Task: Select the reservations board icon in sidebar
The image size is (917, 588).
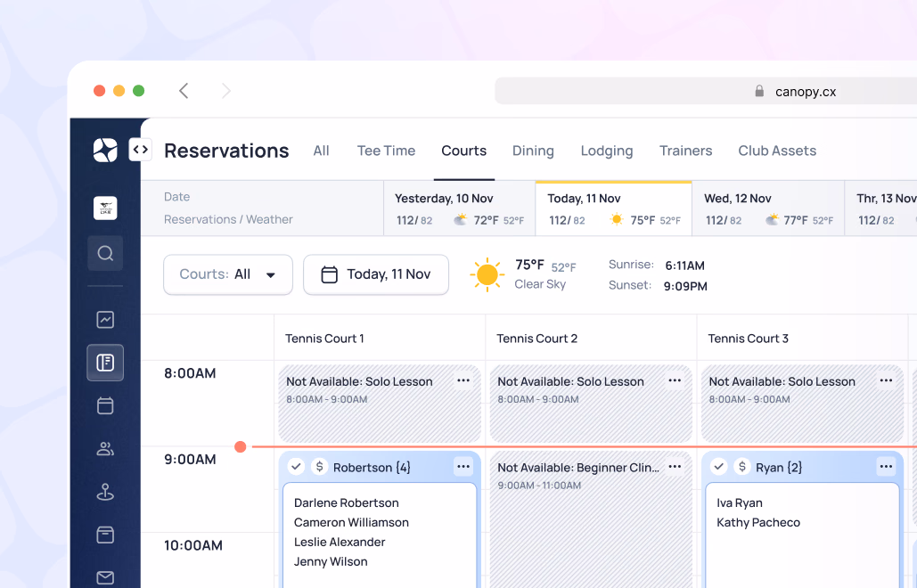Action: point(105,363)
